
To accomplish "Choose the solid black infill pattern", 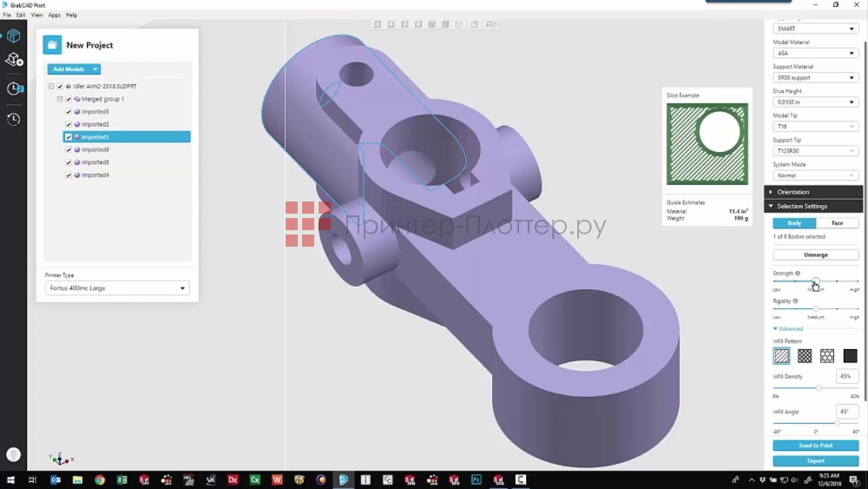I will coord(850,355).
